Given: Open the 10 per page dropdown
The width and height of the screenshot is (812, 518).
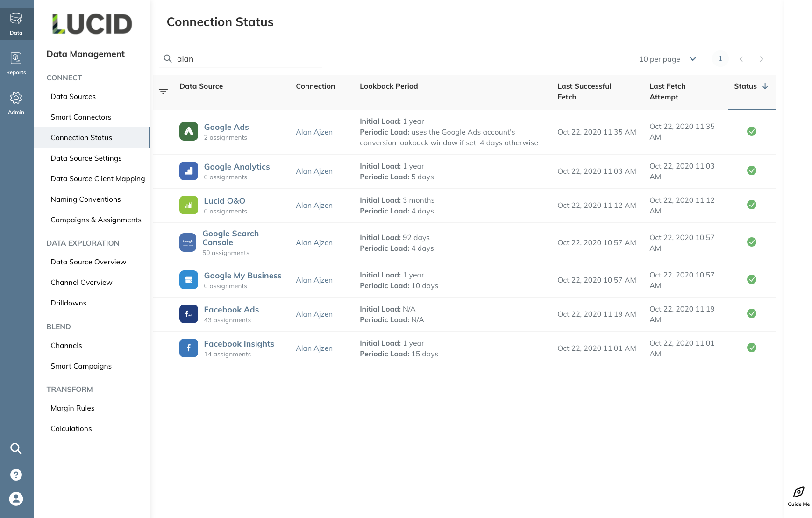Looking at the screenshot, I should click(x=668, y=59).
